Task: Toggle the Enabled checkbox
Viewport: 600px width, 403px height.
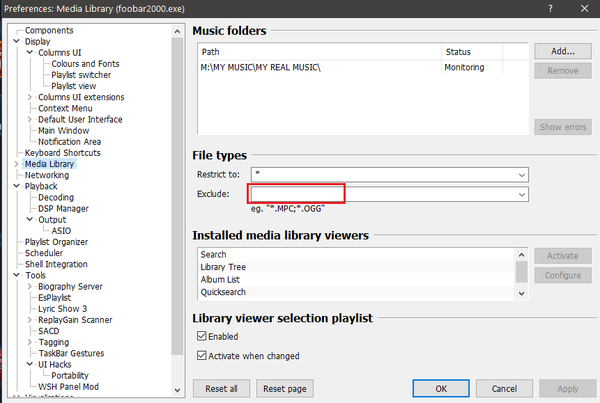Action: pos(202,337)
